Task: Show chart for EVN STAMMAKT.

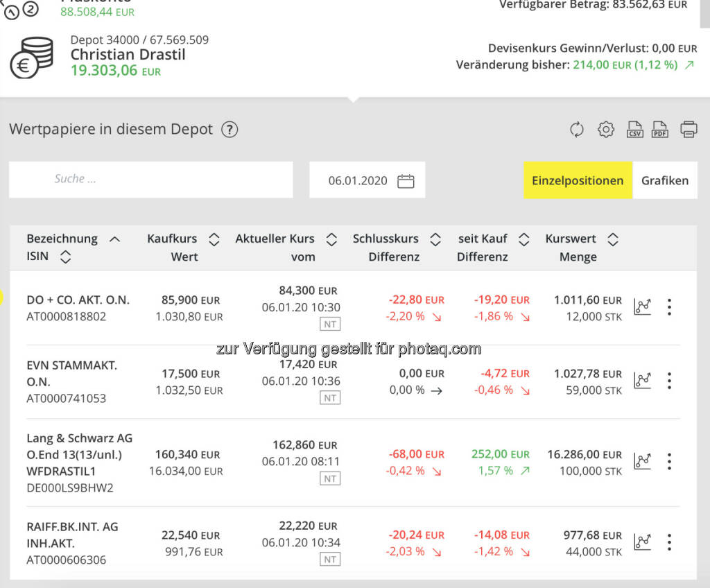Action: [x=643, y=380]
